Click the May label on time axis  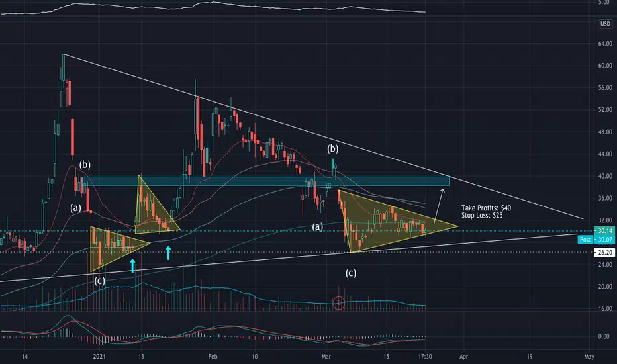(589, 357)
